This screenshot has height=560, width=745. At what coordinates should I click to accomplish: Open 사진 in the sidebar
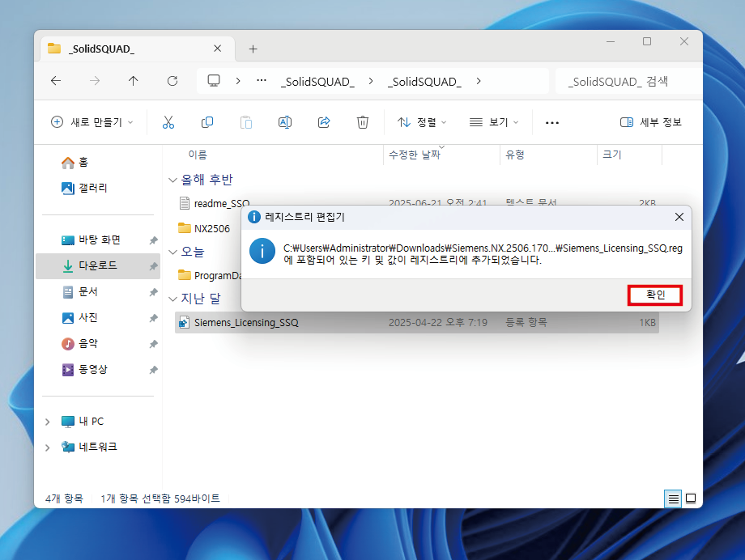click(x=80, y=317)
